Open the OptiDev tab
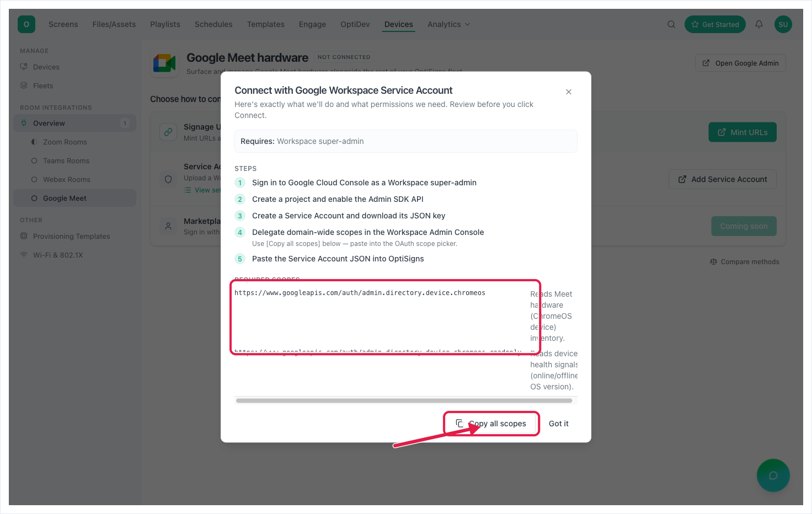 point(355,24)
